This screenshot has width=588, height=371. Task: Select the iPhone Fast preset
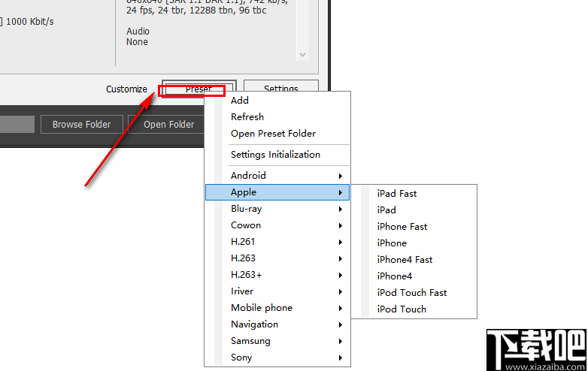[414, 227]
